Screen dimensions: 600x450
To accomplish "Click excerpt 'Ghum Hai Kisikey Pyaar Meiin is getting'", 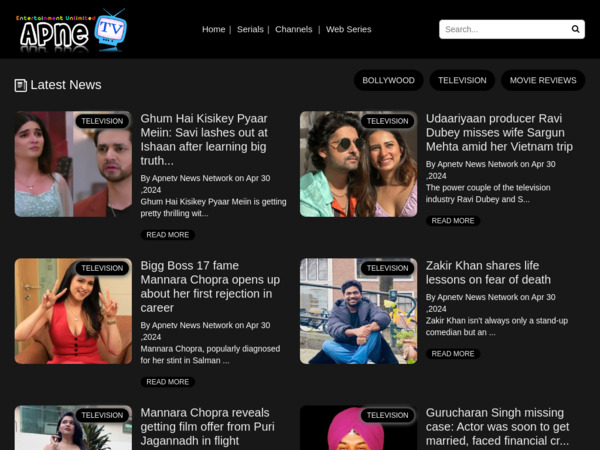I will click(x=213, y=202).
